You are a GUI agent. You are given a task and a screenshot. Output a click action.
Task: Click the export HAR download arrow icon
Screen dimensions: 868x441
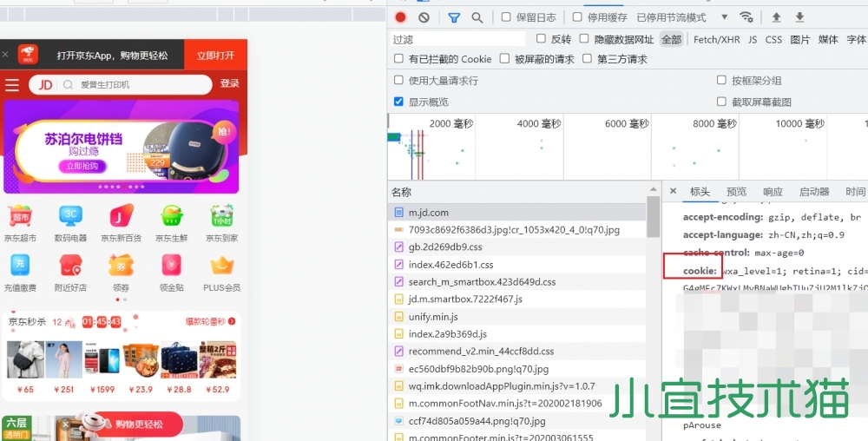tap(799, 17)
